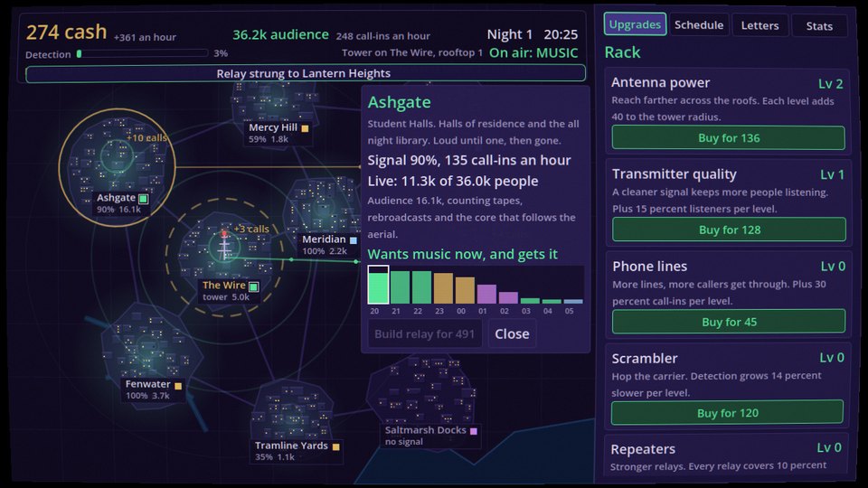Click the 'Relay strung to Lantern Heights' banner

click(x=305, y=73)
